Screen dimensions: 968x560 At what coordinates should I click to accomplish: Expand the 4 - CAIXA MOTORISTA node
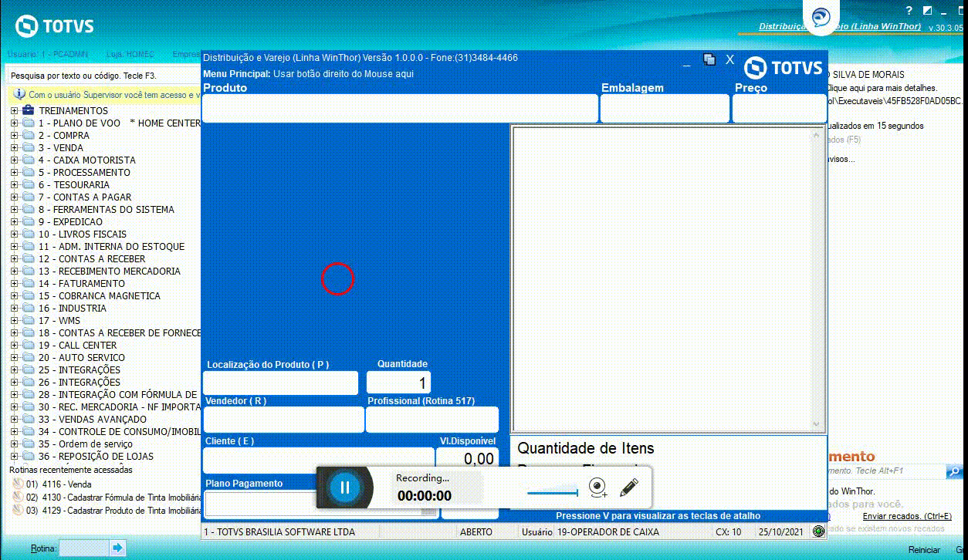point(14,160)
